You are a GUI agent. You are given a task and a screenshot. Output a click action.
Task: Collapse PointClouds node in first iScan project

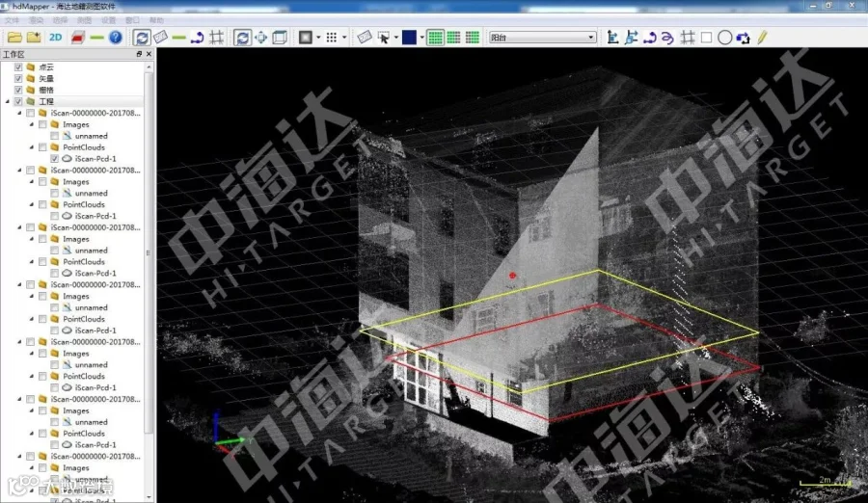pyautogui.click(x=32, y=147)
